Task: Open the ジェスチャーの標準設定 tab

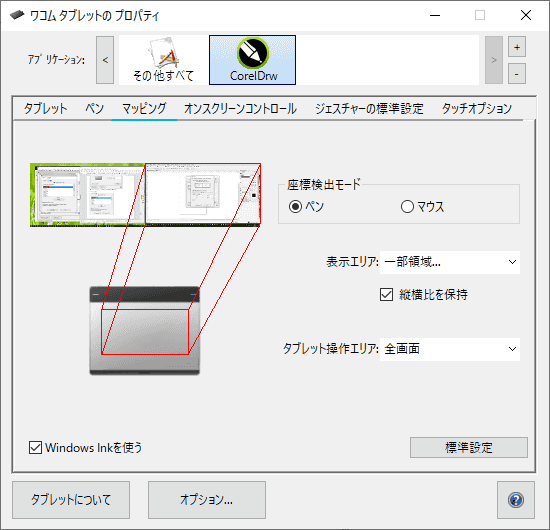Action: [x=369, y=109]
